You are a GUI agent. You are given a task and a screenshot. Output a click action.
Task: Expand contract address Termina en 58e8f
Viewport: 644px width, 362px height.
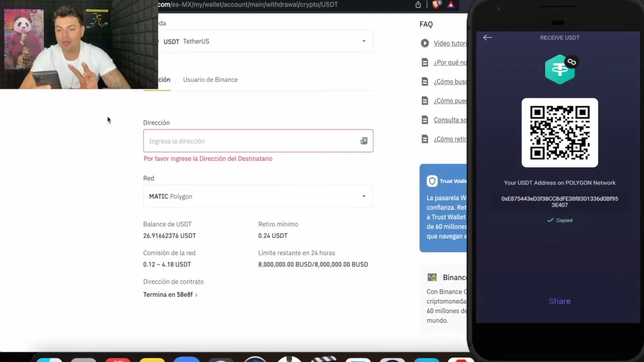coord(170,295)
